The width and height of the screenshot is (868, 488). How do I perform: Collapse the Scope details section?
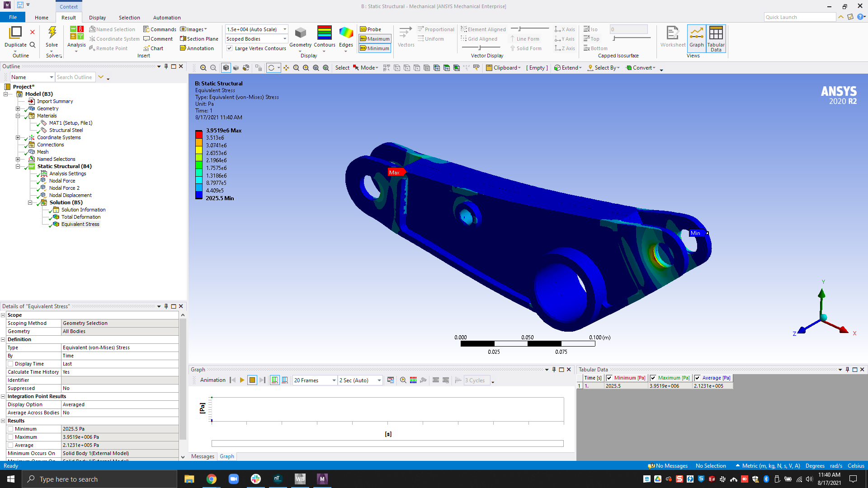pos(3,315)
